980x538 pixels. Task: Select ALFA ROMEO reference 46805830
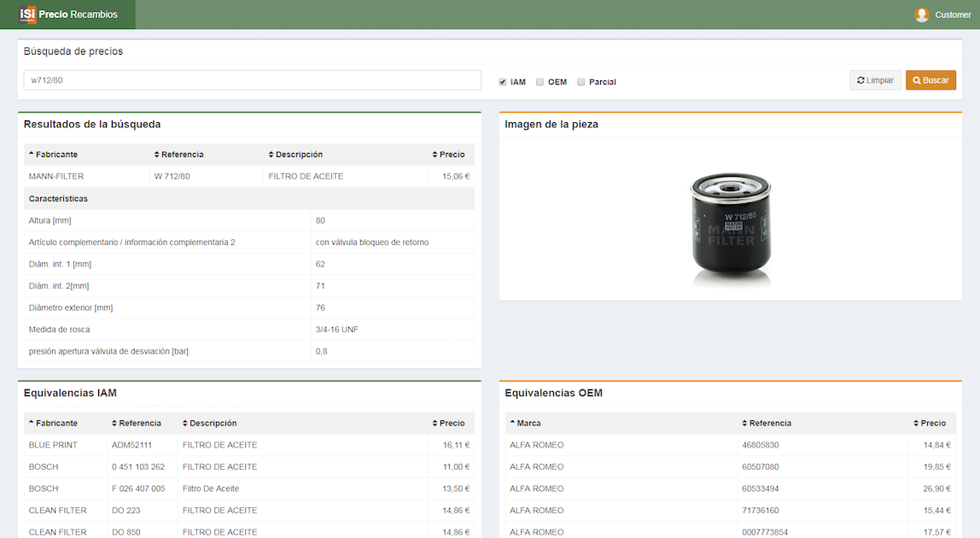(761, 446)
